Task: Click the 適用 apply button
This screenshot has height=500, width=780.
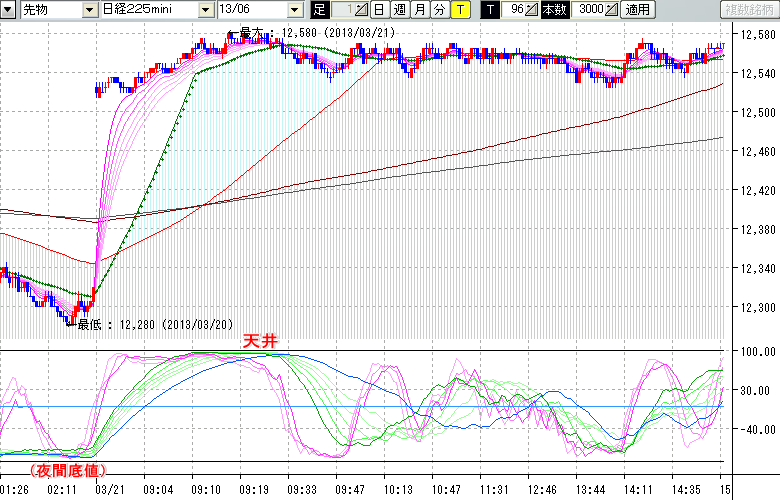Action: pos(637,10)
